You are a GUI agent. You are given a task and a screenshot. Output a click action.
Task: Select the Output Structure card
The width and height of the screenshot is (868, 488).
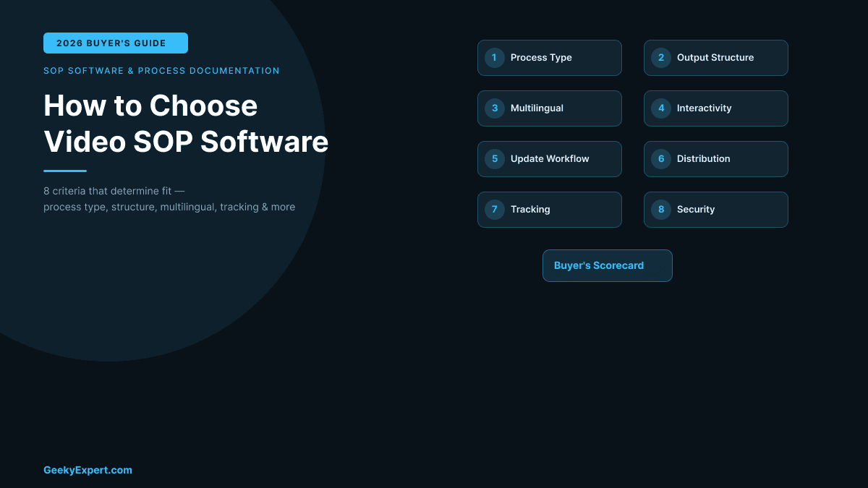point(716,58)
